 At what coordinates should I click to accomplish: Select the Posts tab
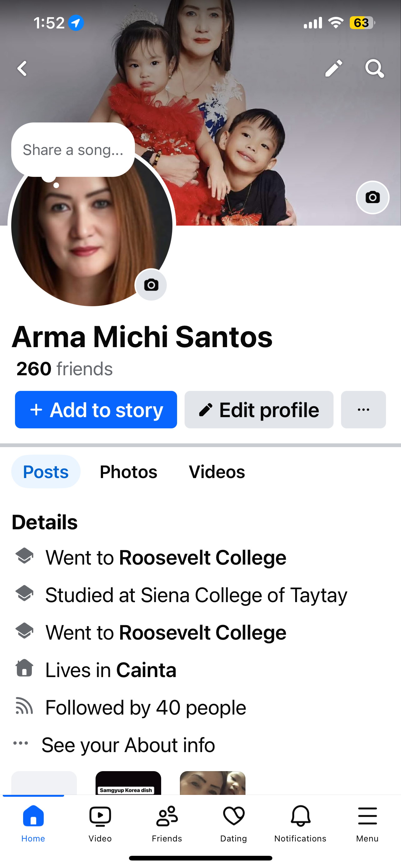46,472
